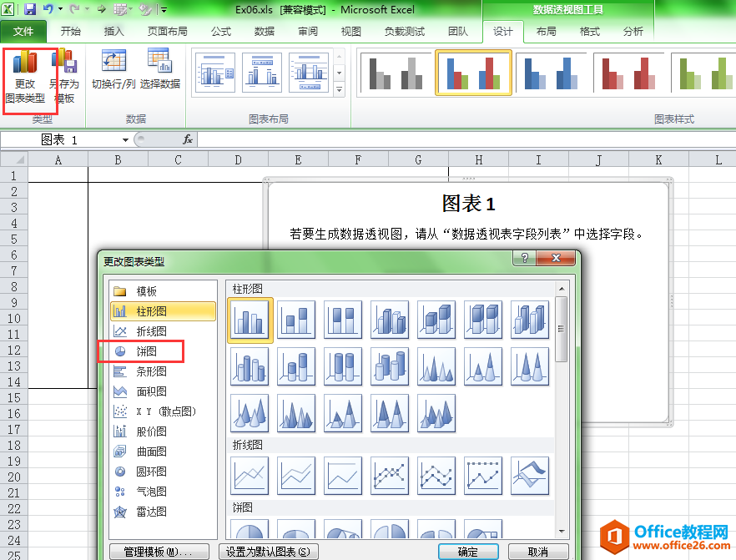Switch to the 视图 (View) tab
The width and height of the screenshot is (736, 560).
351,32
